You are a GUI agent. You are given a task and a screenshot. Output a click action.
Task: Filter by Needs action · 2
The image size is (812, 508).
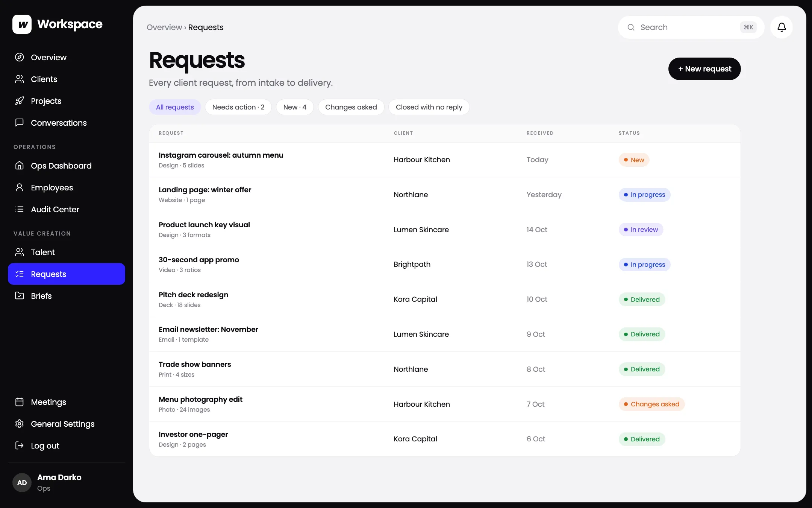click(x=238, y=107)
